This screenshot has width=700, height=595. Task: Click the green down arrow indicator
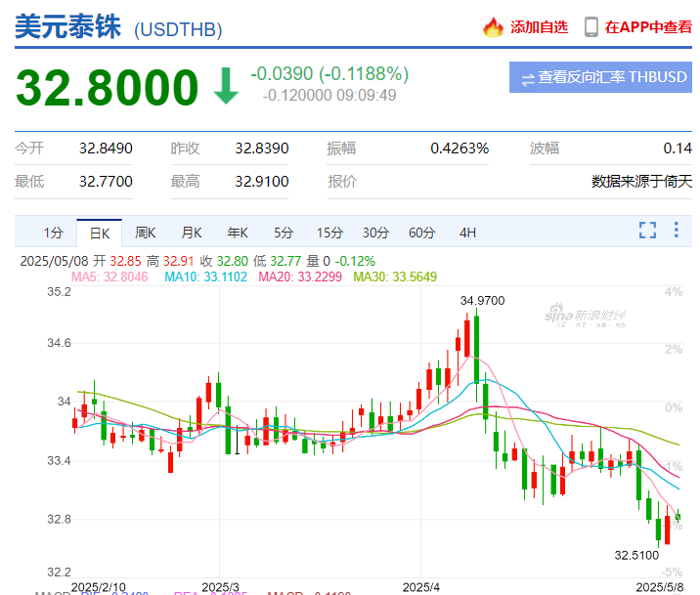[227, 86]
